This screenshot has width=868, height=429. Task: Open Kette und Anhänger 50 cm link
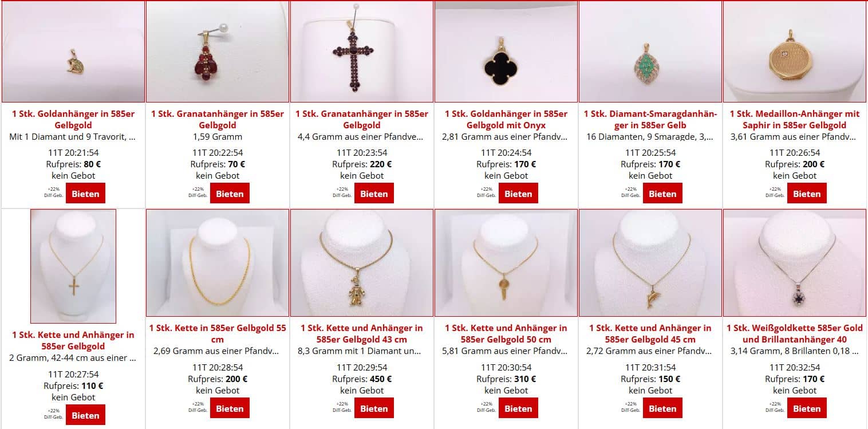click(506, 333)
